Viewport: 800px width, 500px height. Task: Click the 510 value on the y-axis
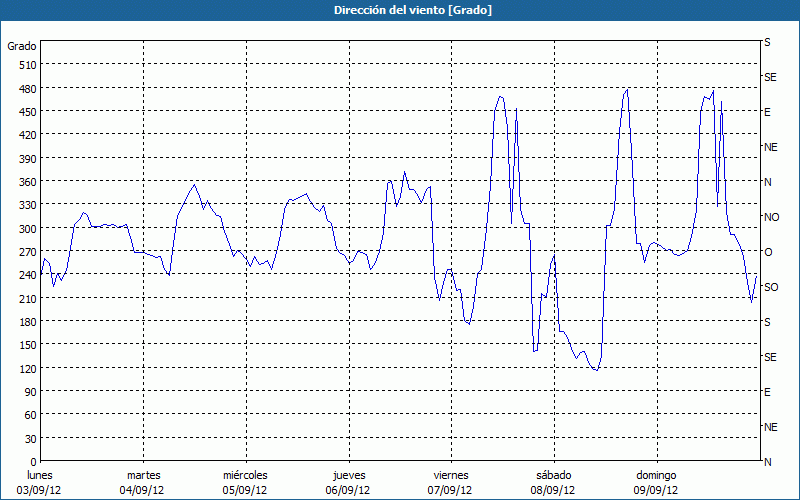27,65
